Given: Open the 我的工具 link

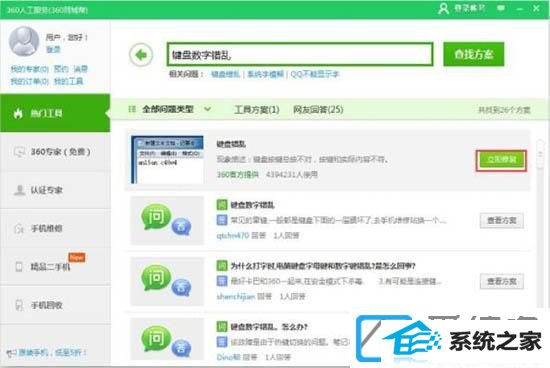Looking at the screenshot, I should [x=68, y=81].
